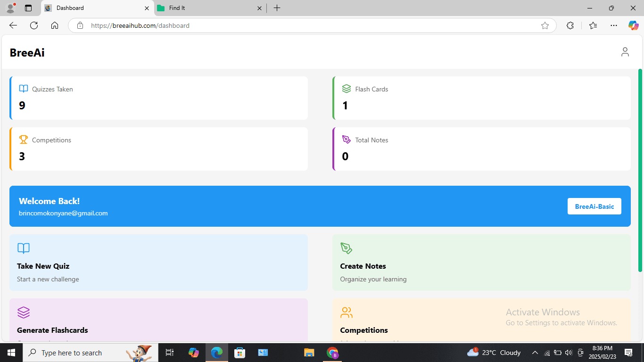Open the Competitions action card
Screen dimensions: 644x362
pos(481,320)
